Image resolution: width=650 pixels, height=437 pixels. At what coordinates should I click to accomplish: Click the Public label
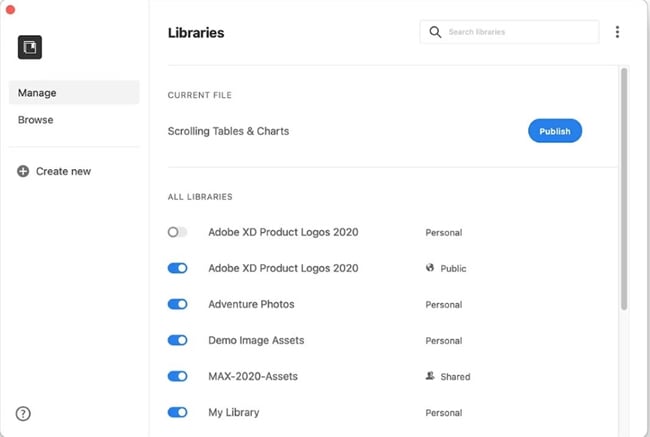click(x=453, y=269)
